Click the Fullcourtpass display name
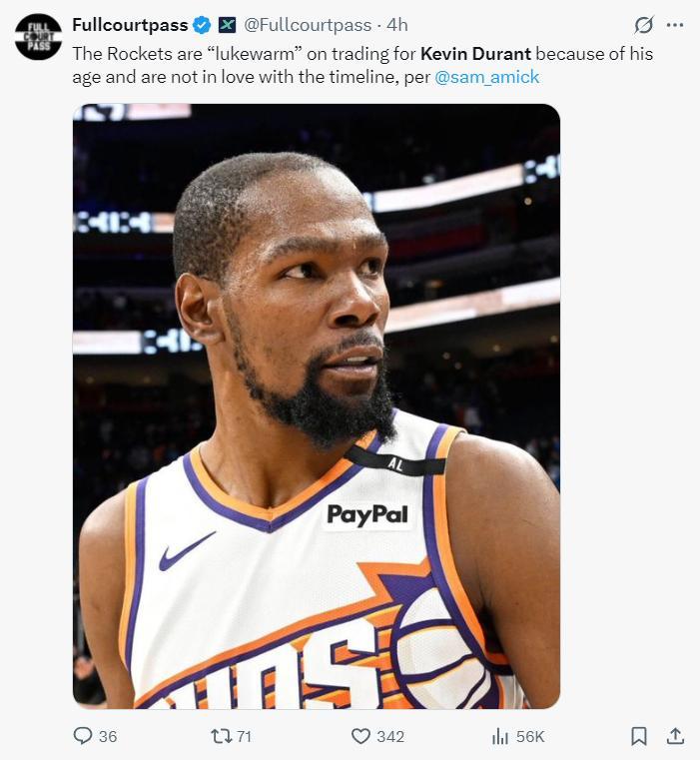The height and width of the screenshot is (760, 700). click(x=130, y=25)
